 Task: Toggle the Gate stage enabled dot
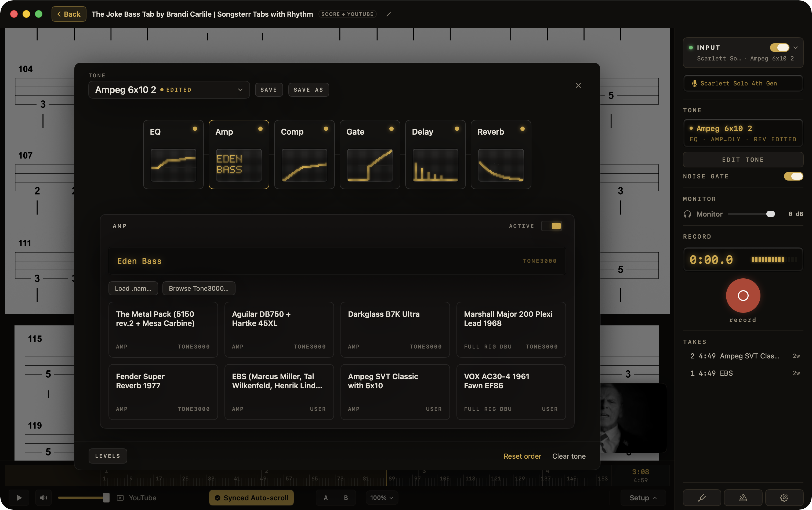tap(391, 128)
